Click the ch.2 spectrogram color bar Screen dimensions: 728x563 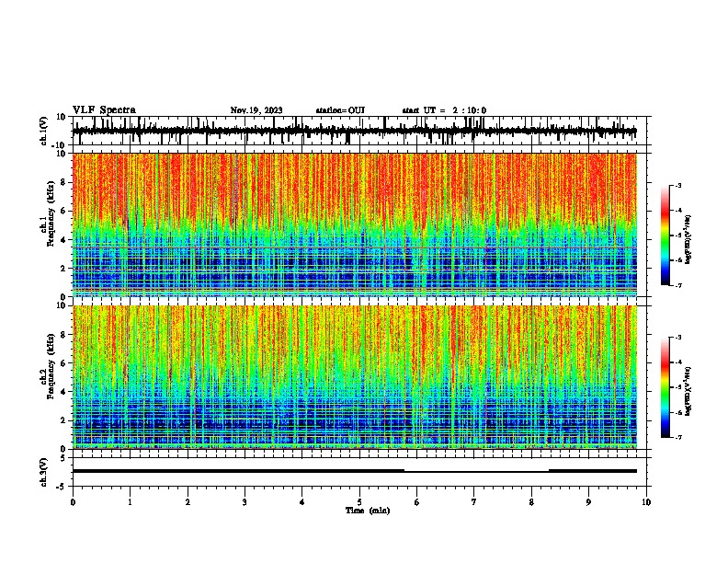coord(665,387)
